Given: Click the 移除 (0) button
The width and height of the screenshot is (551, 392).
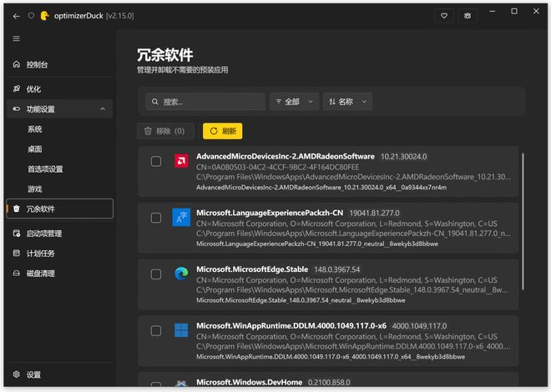Looking at the screenshot, I should pos(166,131).
